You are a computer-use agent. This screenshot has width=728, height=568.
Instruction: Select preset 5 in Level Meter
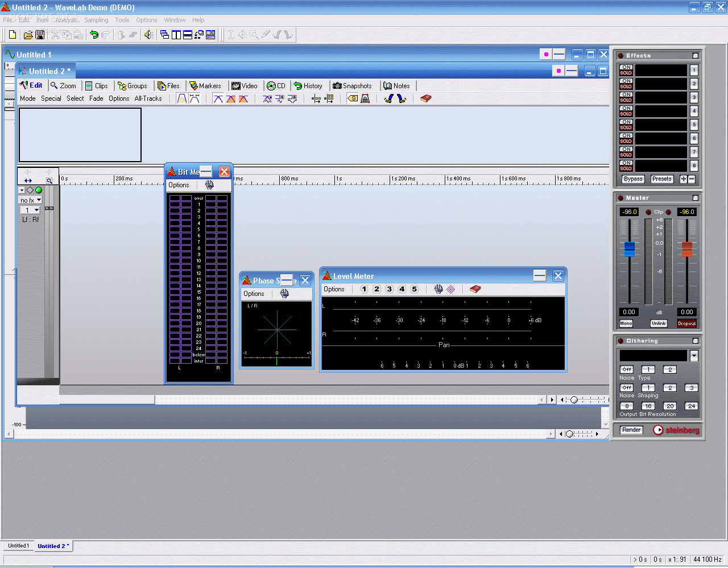(415, 289)
